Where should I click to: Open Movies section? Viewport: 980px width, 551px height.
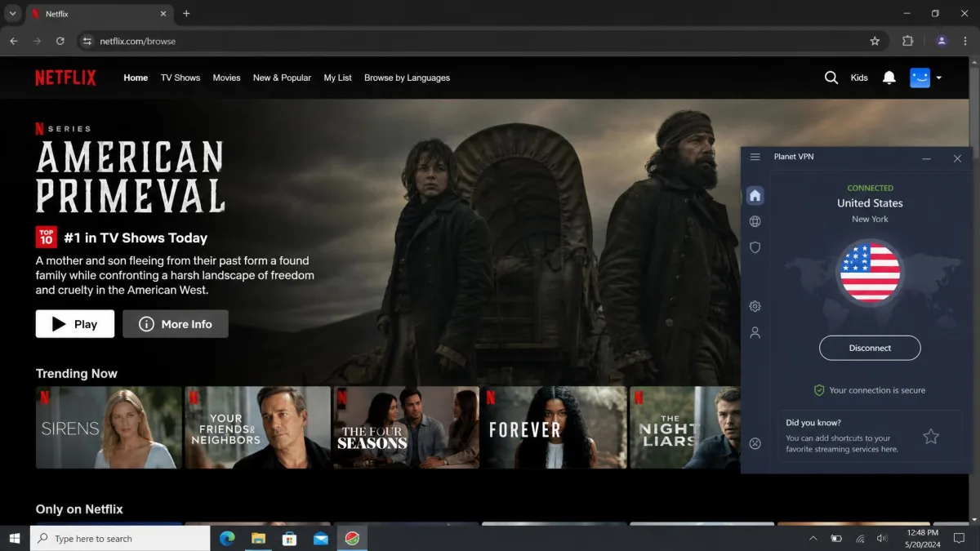coord(226,78)
